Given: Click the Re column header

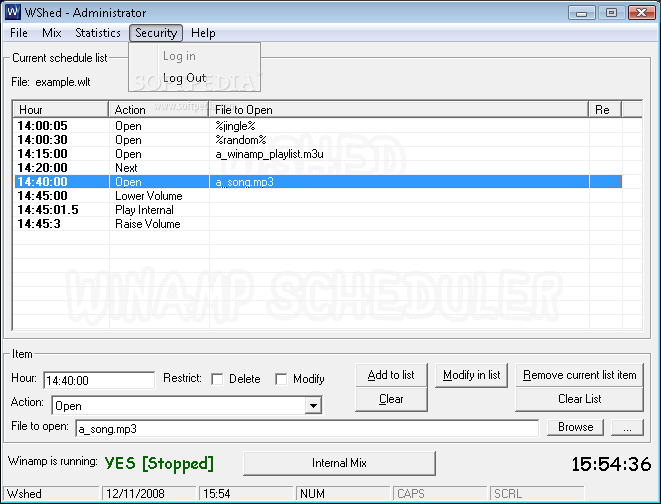Looking at the screenshot, I should [x=605, y=110].
